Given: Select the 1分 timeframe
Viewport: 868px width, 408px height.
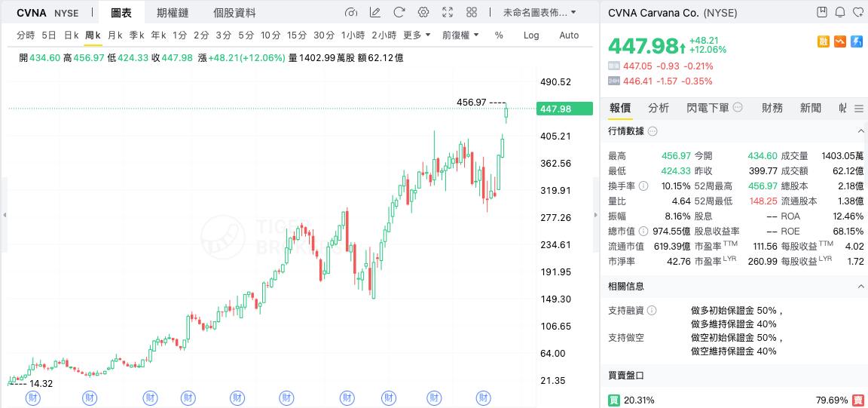Looking at the screenshot, I should (x=180, y=35).
